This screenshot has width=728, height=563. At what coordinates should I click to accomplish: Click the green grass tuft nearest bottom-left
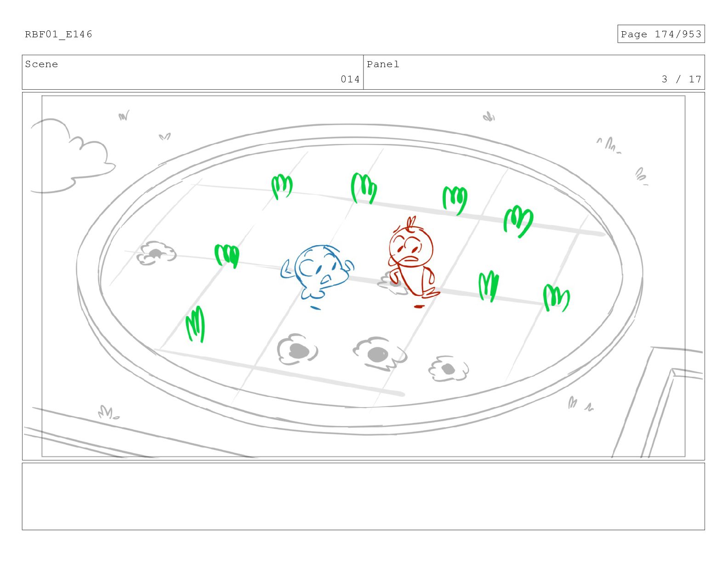[195, 324]
